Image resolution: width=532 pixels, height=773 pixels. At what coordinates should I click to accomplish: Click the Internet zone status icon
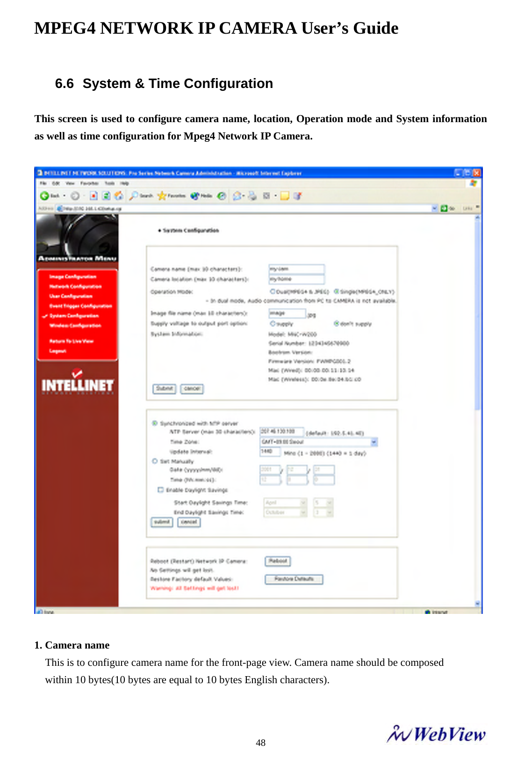pos(427,612)
